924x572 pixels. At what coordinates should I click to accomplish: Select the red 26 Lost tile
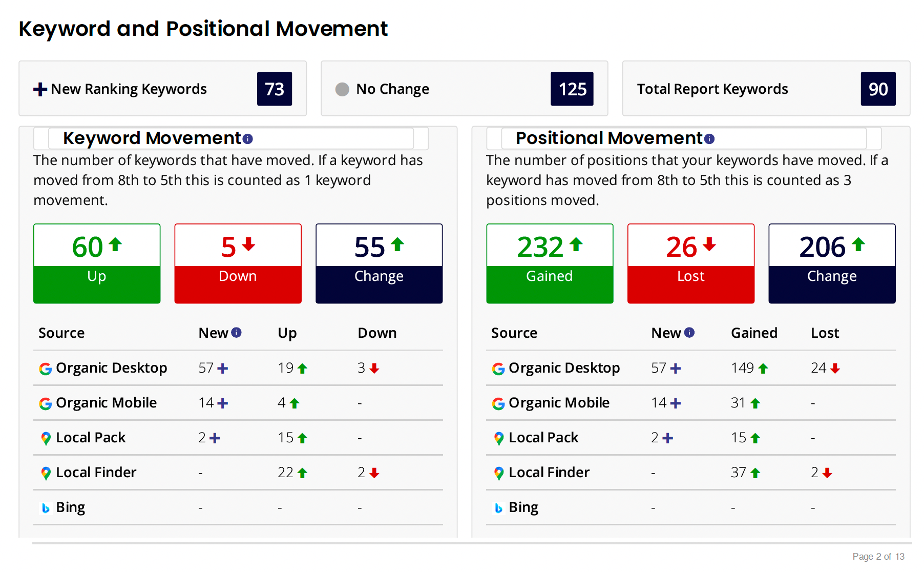pos(691,263)
